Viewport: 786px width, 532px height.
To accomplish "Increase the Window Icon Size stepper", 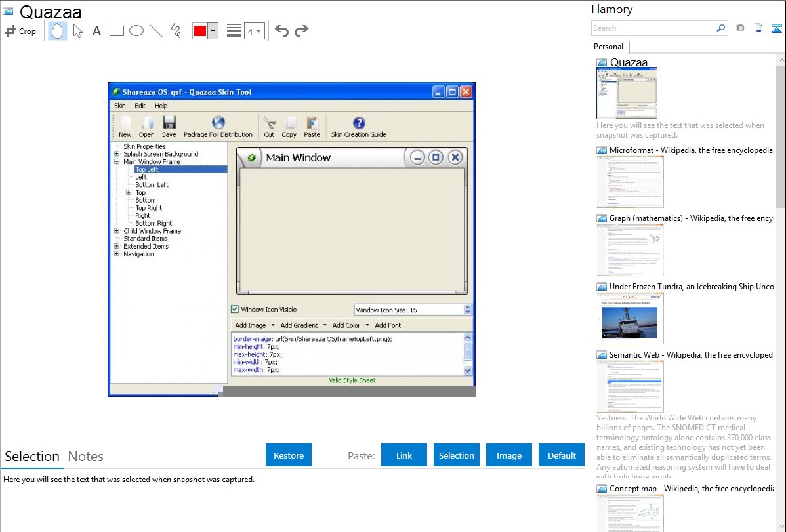I will coord(468,307).
